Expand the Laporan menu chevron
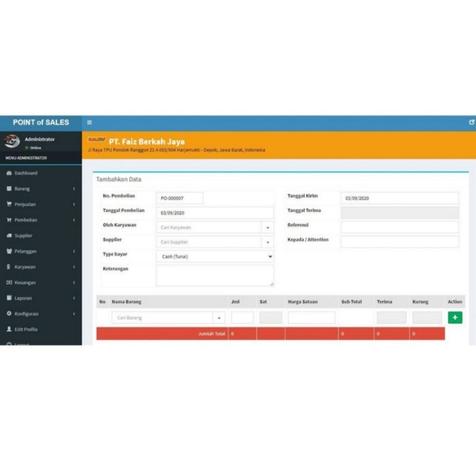 point(73,297)
